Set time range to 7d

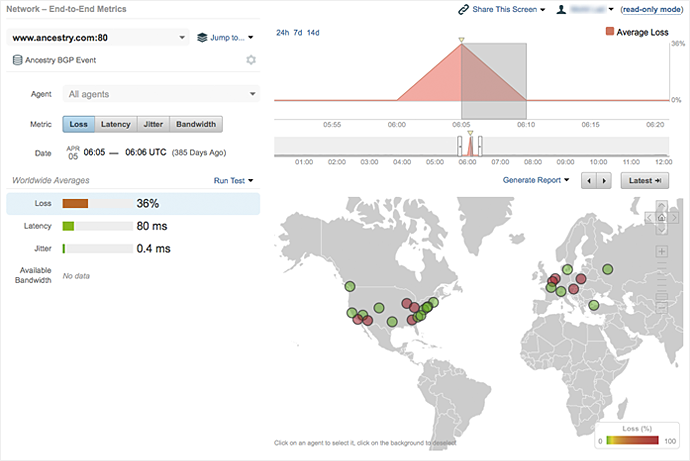298,33
